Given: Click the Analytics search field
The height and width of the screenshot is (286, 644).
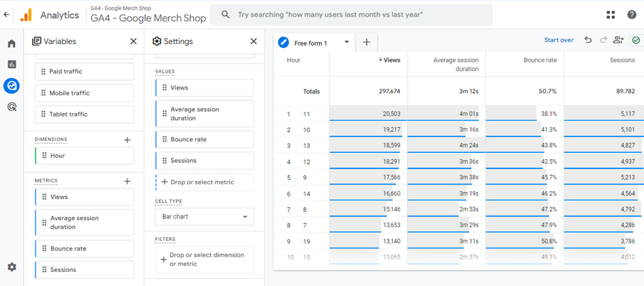Looking at the screenshot, I should coord(351,15).
